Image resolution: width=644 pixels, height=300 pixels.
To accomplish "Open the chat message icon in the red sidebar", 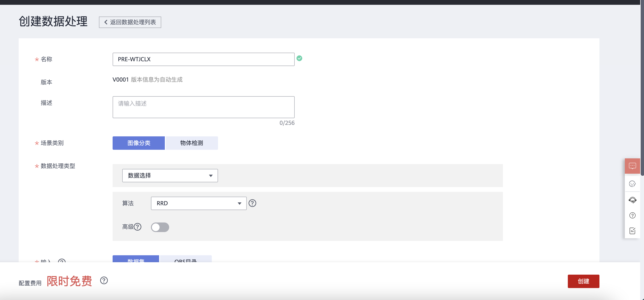I will coord(632,166).
